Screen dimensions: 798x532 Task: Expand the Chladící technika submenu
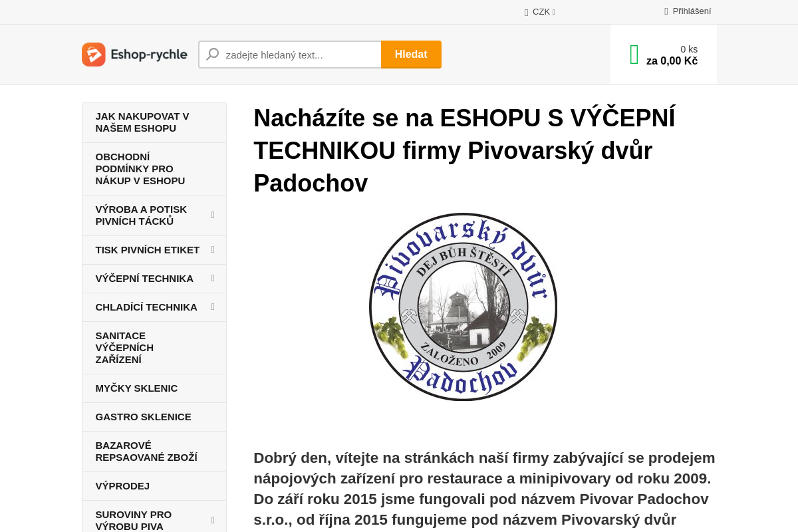coord(213,307)
